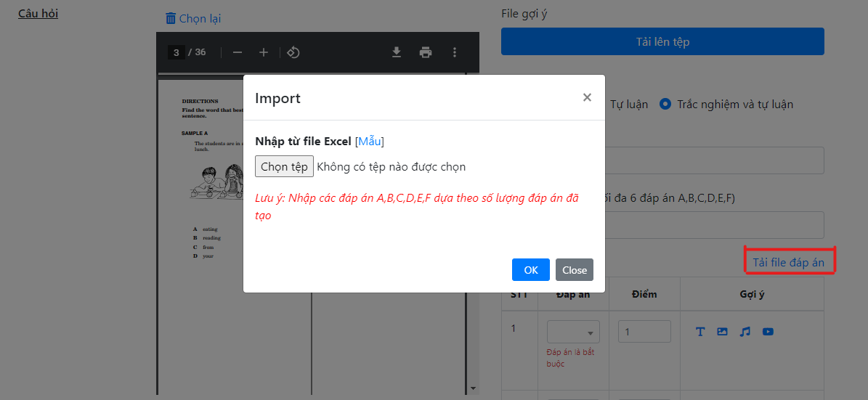The height and width of the screenshot is (400, 868).
Task: Select the Trắc nghiệm và tự luận radio option
Action: 665,104
